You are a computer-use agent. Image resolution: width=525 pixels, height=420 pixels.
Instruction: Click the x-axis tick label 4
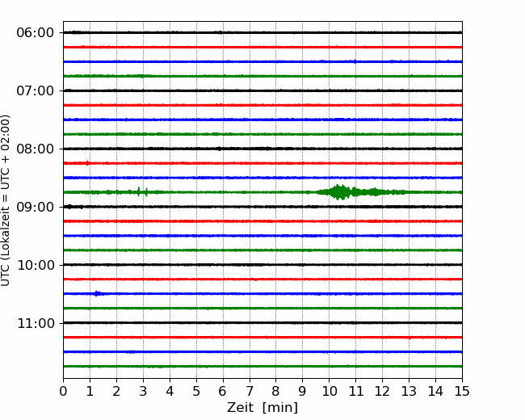point(170,391)
